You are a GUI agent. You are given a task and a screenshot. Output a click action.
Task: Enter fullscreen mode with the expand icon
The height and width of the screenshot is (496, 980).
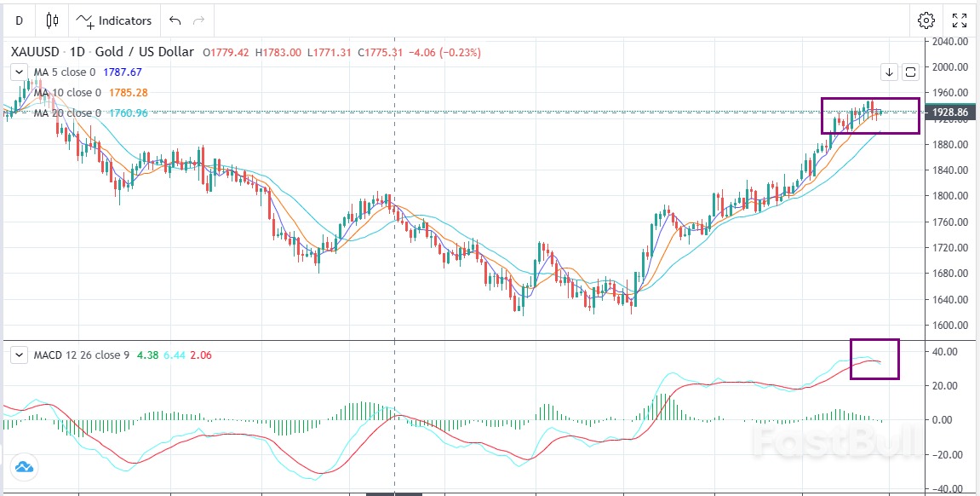tap(960, 20)
